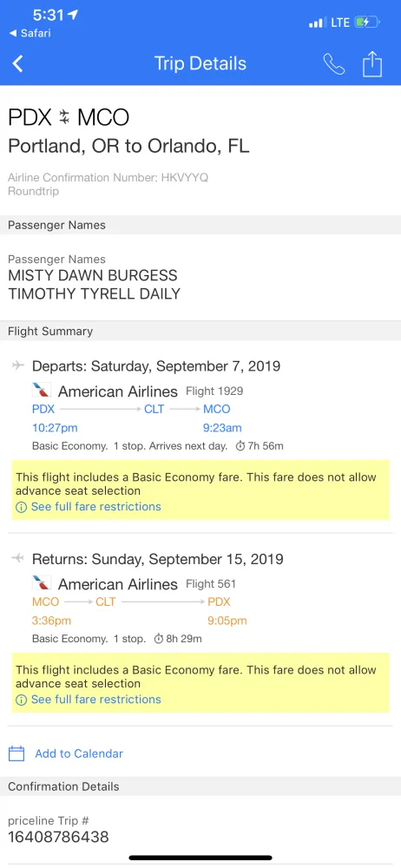Tap the returning airplane icon
Screen dimensions: 401x868
[x=18, y=558]
